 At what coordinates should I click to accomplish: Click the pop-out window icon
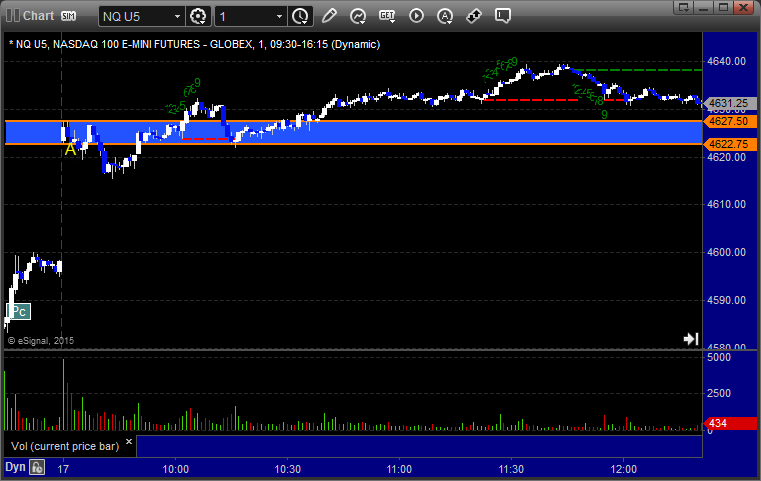pos(683,7)
